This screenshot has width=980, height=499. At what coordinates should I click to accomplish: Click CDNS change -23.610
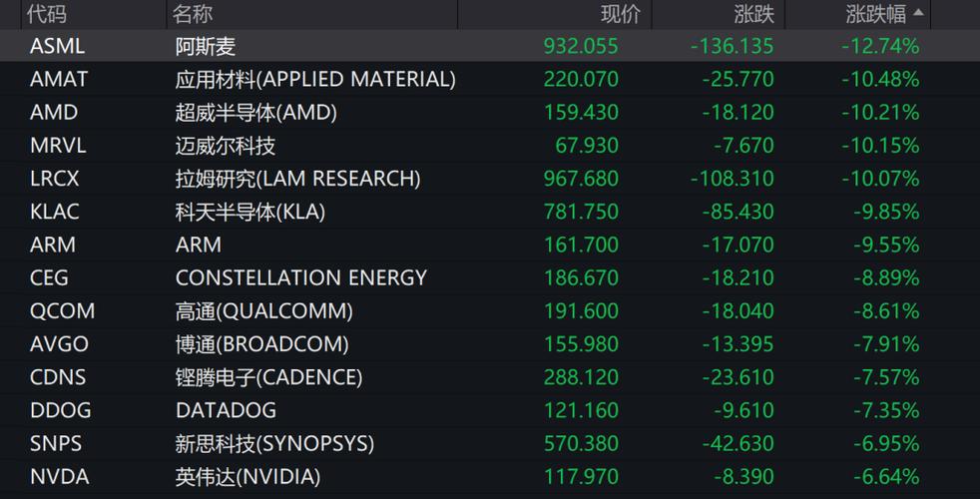[x=737, y=377]
